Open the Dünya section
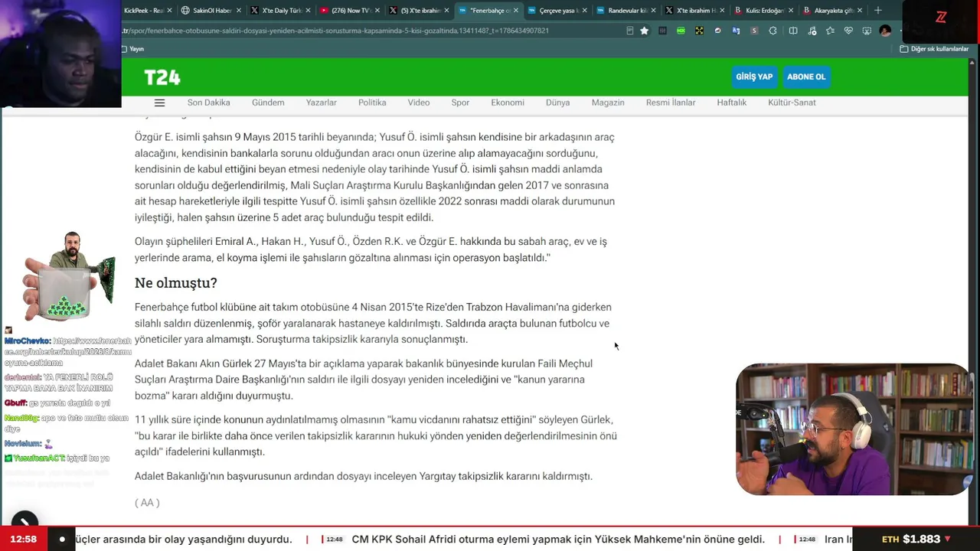 click(558, 103)
